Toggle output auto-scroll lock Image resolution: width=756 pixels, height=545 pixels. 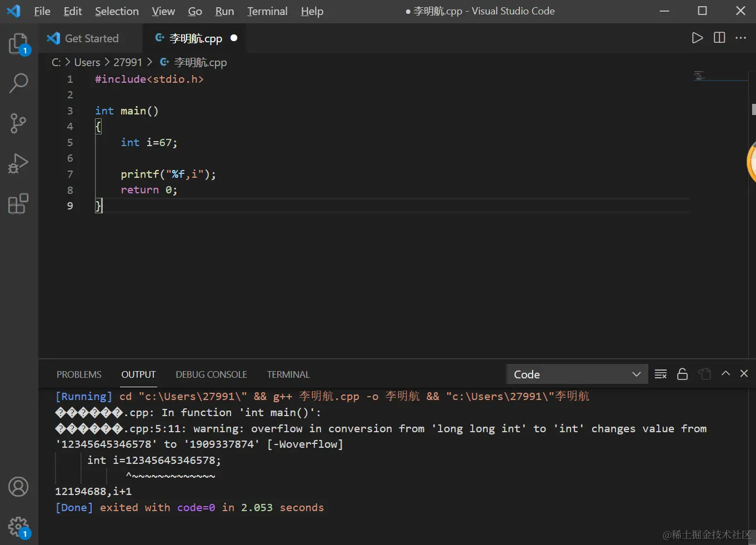683,374
